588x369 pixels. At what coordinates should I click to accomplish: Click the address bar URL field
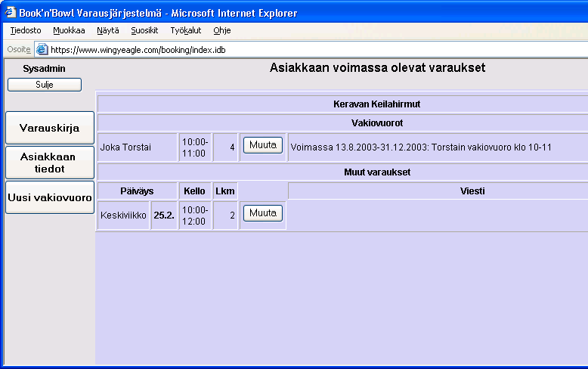pos(302,50)
